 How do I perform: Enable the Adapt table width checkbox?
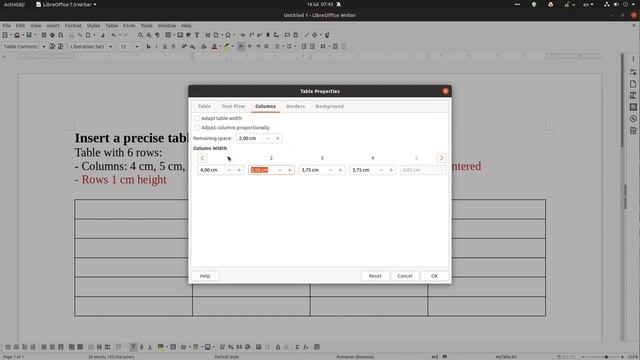pos(197,118)
